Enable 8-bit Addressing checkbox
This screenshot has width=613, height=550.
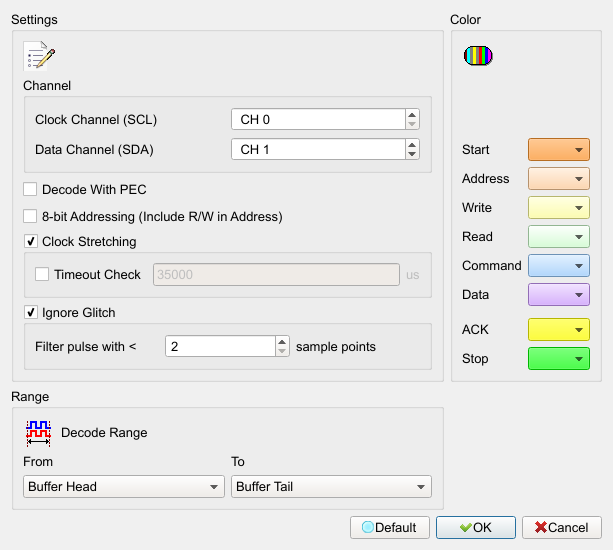pyautogui.click(x=30, y=216)
